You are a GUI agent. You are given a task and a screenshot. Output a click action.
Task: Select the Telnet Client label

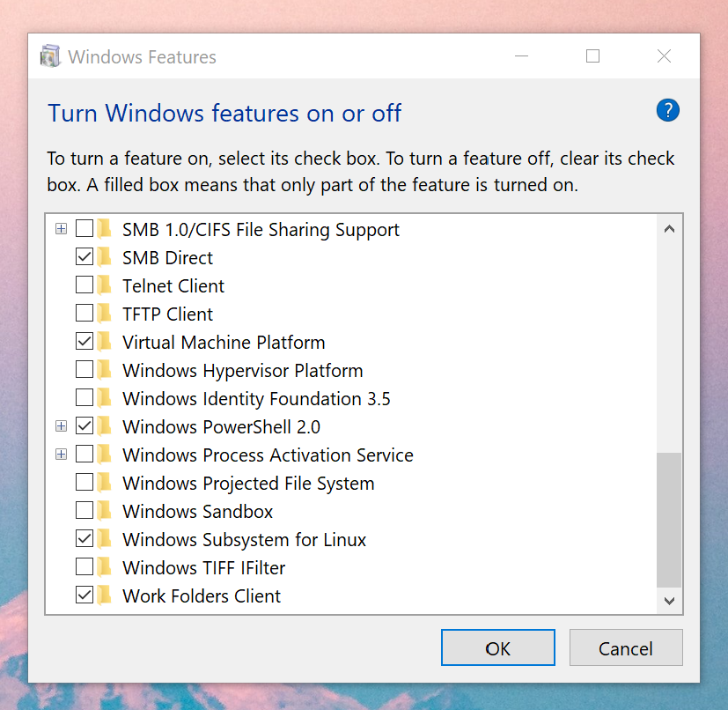tap(173, 285)
